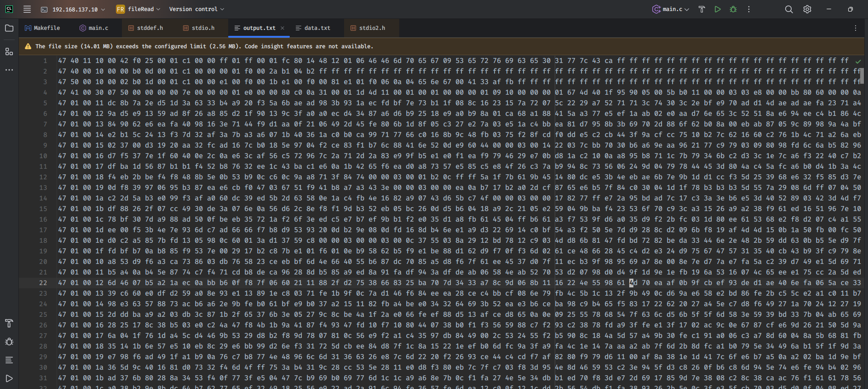
Task: Open the Version control dropdown
Action: pos(196,9)
